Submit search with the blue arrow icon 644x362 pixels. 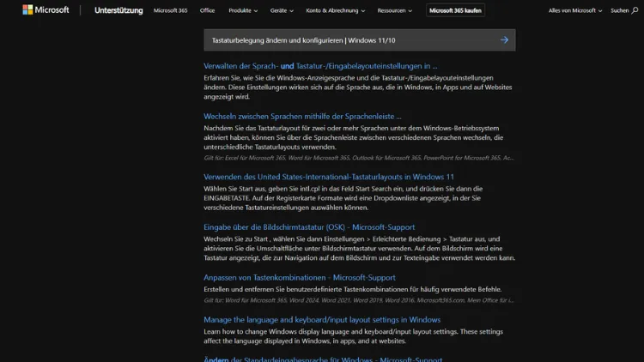pos(504,39)
